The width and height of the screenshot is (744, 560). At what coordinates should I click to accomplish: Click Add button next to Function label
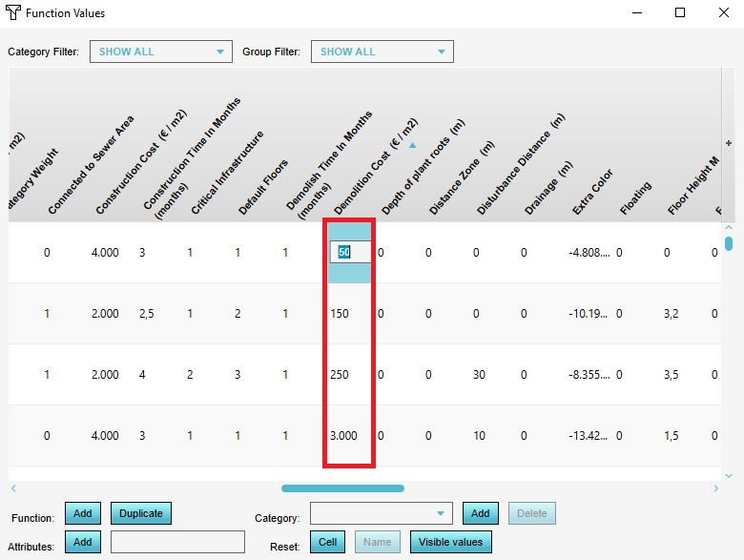(83, 513)
